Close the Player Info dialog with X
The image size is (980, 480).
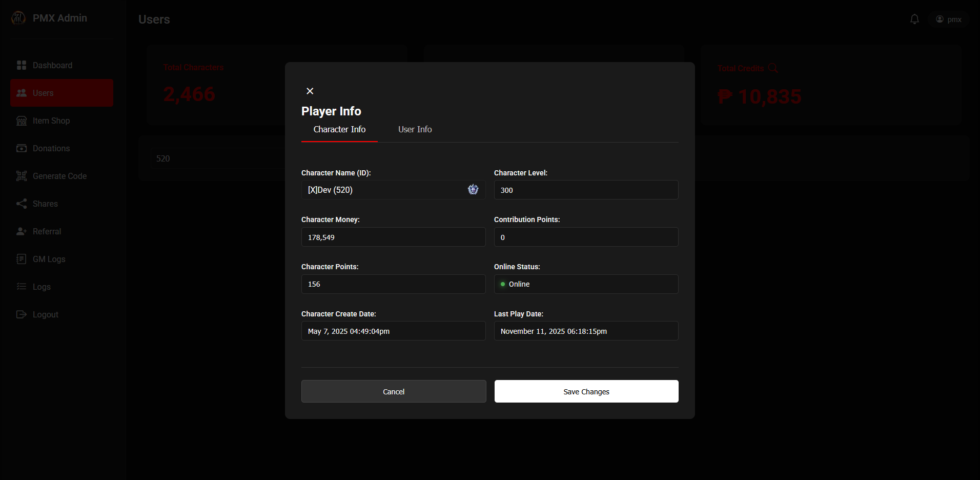point(310,91)
